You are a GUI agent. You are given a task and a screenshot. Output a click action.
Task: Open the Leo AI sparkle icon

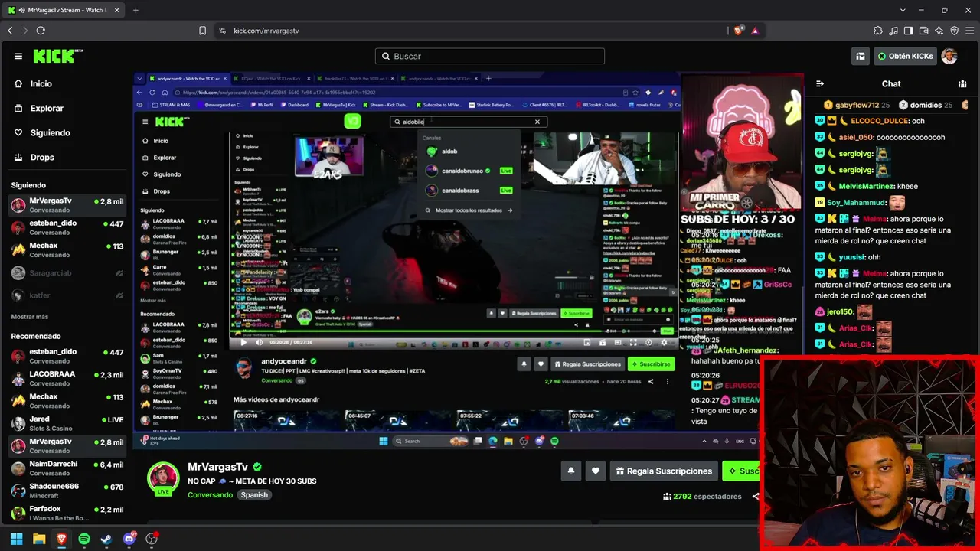[939, 31]
